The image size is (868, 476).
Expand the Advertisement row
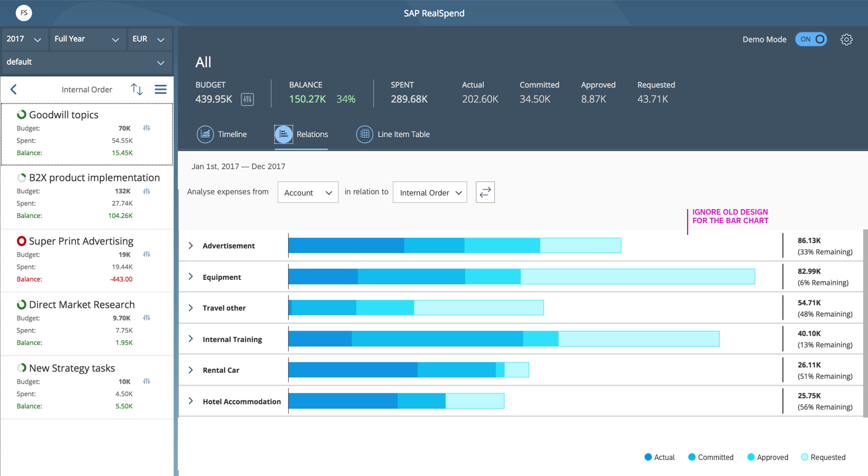click(191, 245)
